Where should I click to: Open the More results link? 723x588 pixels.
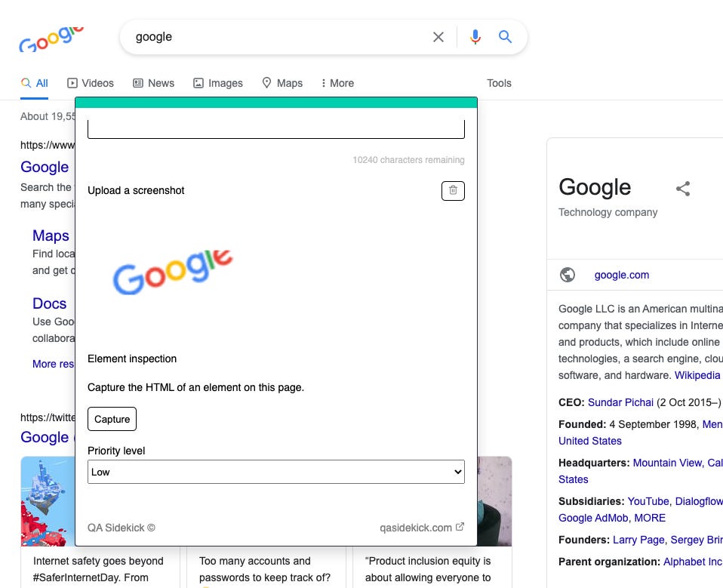pos(53,364)
